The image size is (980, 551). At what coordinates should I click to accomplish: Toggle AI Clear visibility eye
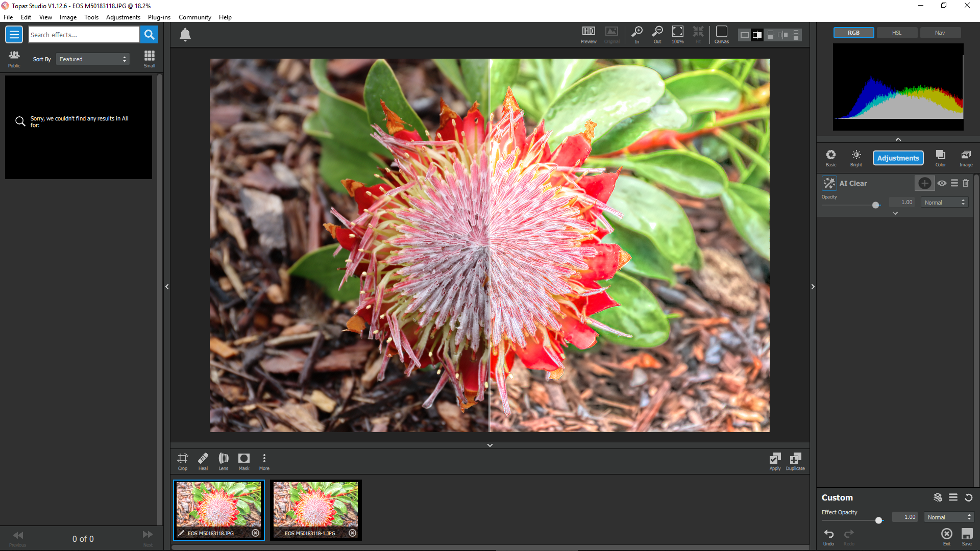coord(942,183)
